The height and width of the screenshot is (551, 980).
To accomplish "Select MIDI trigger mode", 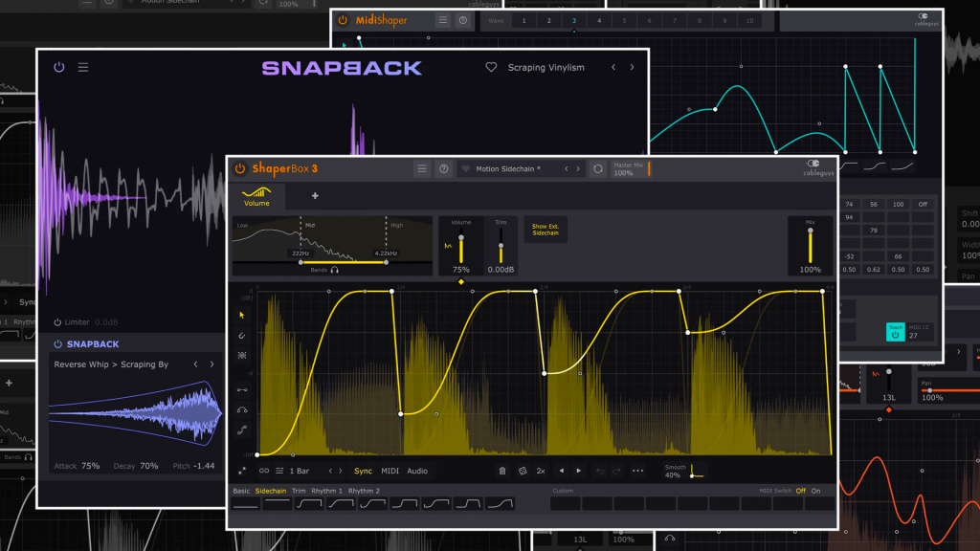I will tap(390, 471).
